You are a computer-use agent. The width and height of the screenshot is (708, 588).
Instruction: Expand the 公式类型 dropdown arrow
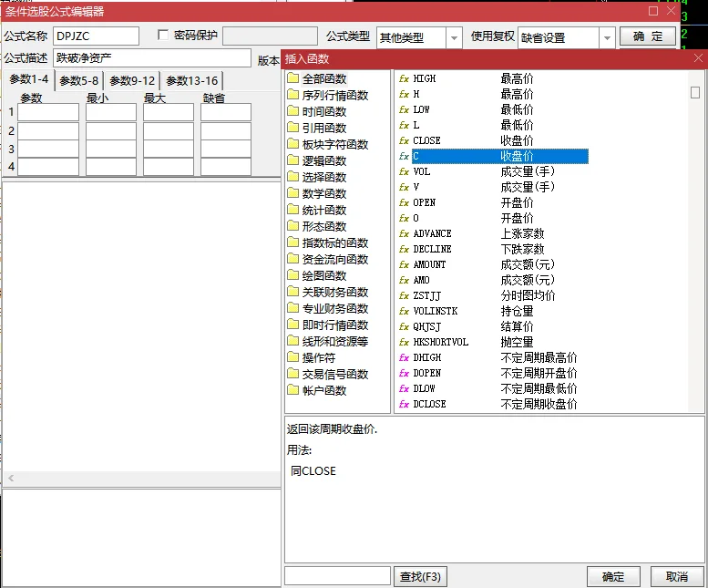454,38
